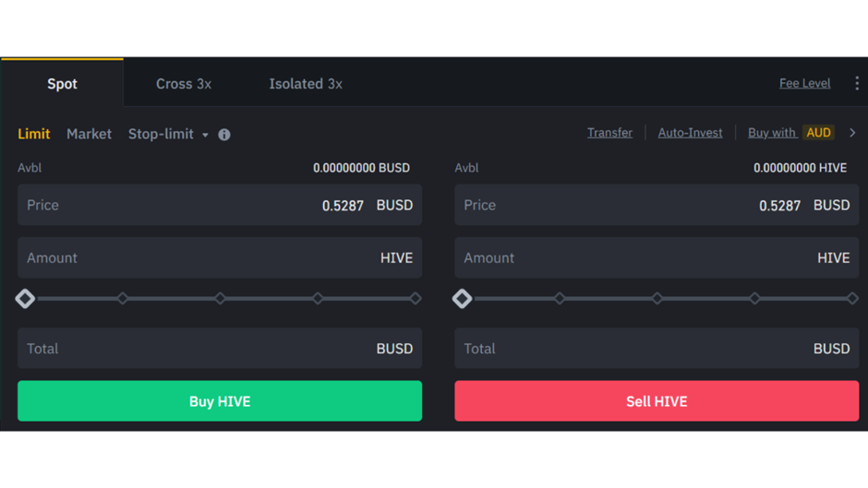Click the green Buy HIVE button

coord(220,400)
